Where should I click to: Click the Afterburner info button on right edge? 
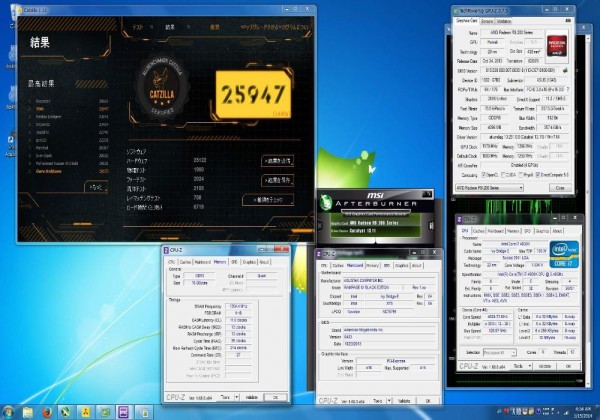click(x=431, y=226)
